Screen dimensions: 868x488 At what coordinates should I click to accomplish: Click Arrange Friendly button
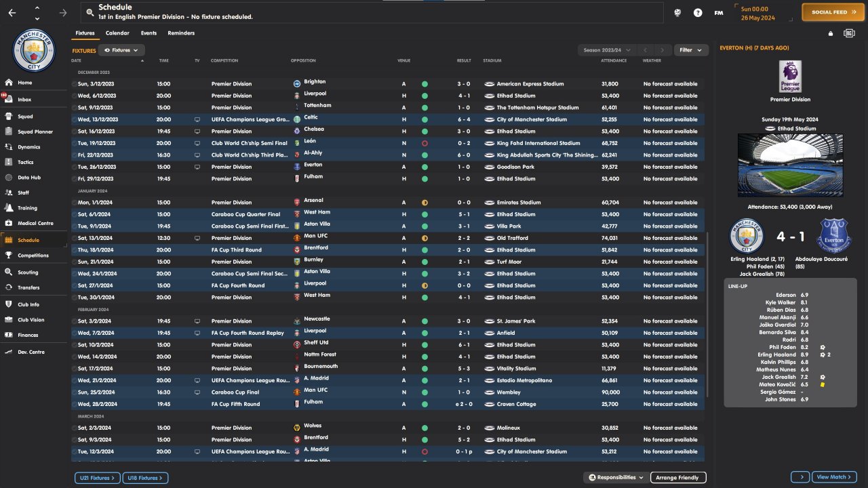point(678,478)
